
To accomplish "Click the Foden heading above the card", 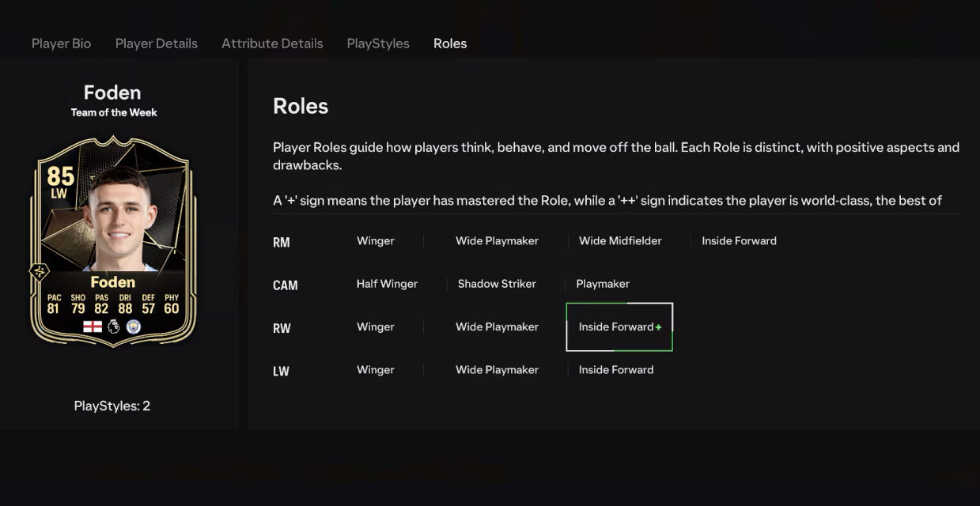I will (112, 93).
